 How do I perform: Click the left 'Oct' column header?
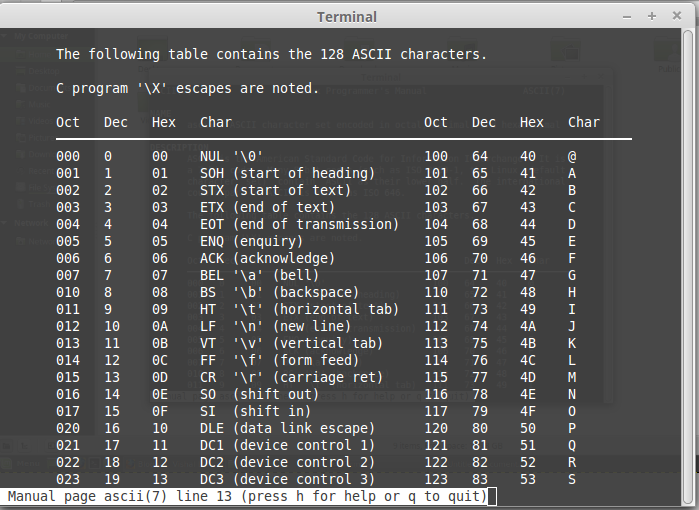tap(68, 122)
